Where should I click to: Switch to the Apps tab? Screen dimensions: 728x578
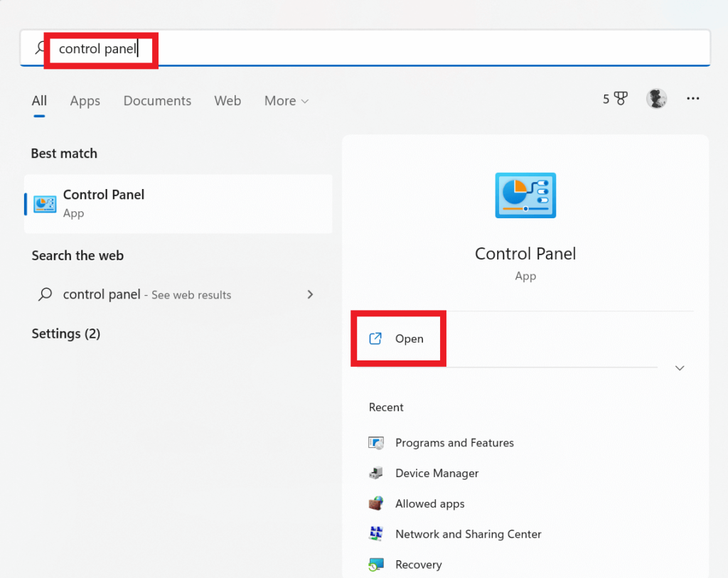tap(85, 101)
